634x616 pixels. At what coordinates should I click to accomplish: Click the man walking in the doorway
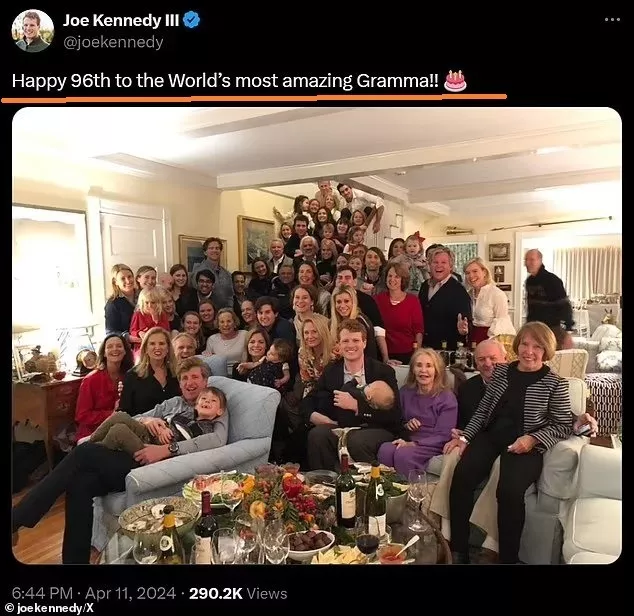pos(548,293)
